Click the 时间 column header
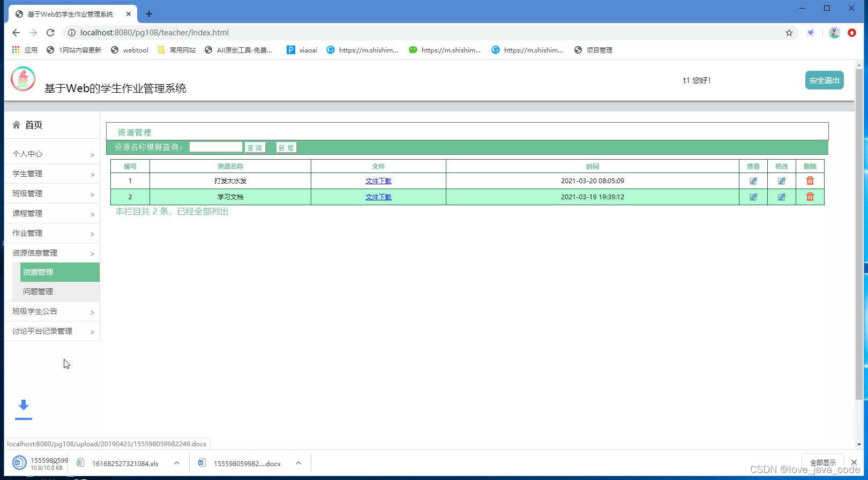This screenshot has width=868, height=480. coord(592,167)
